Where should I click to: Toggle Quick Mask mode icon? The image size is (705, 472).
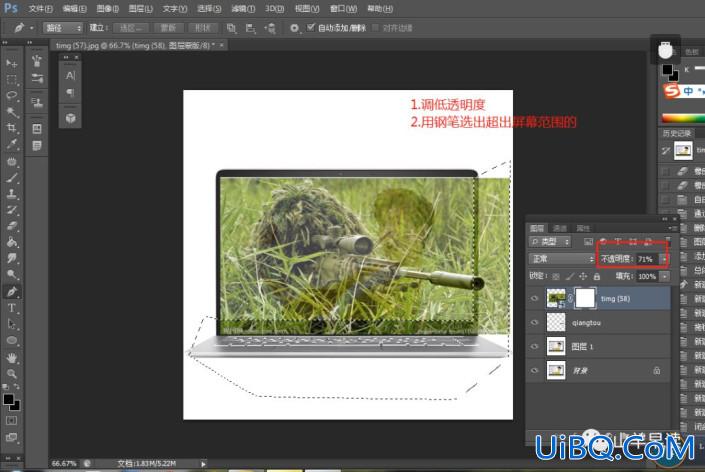tap(12, 421)
